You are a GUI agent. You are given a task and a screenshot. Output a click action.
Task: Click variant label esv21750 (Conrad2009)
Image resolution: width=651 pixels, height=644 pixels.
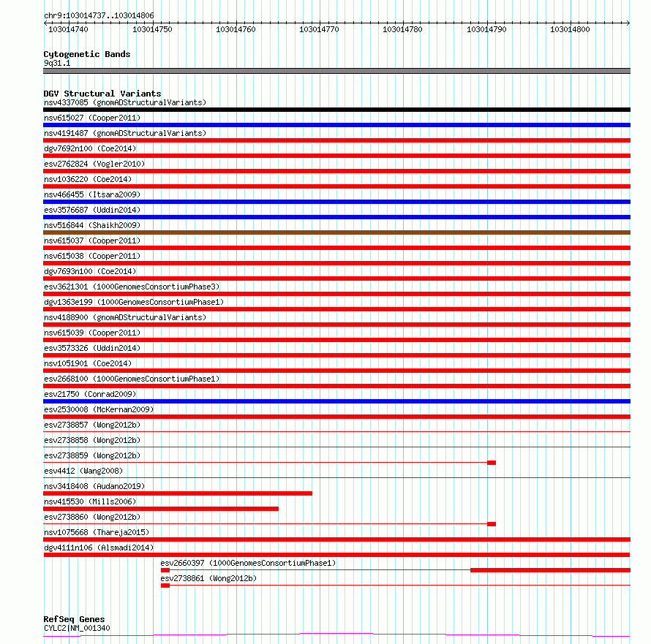point(90,394)
